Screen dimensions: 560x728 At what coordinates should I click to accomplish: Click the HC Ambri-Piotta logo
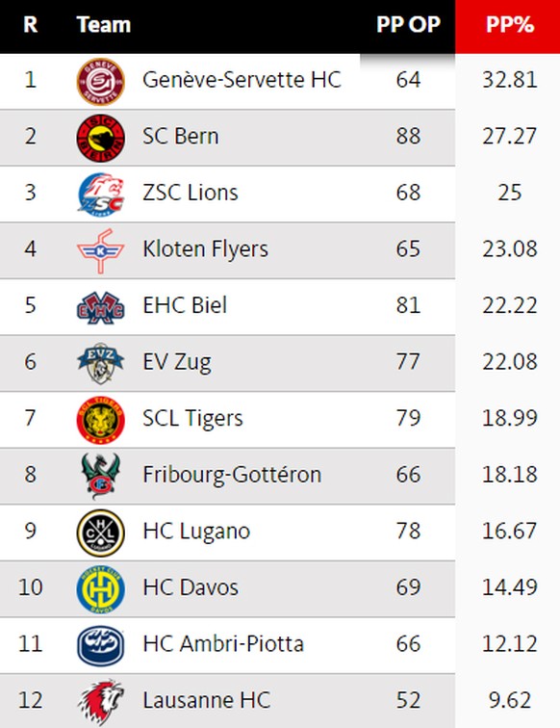101,646
